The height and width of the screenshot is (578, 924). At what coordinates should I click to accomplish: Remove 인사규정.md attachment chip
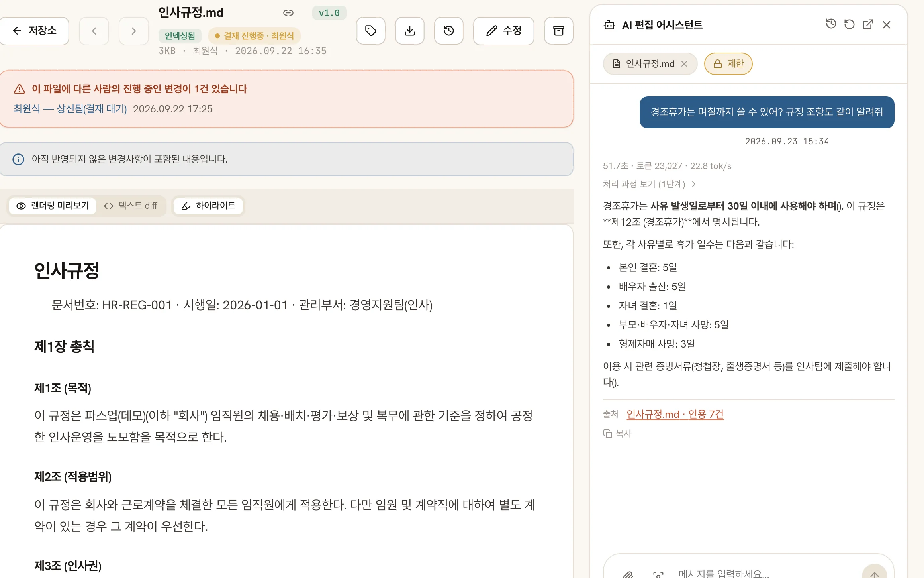[684, 64]
